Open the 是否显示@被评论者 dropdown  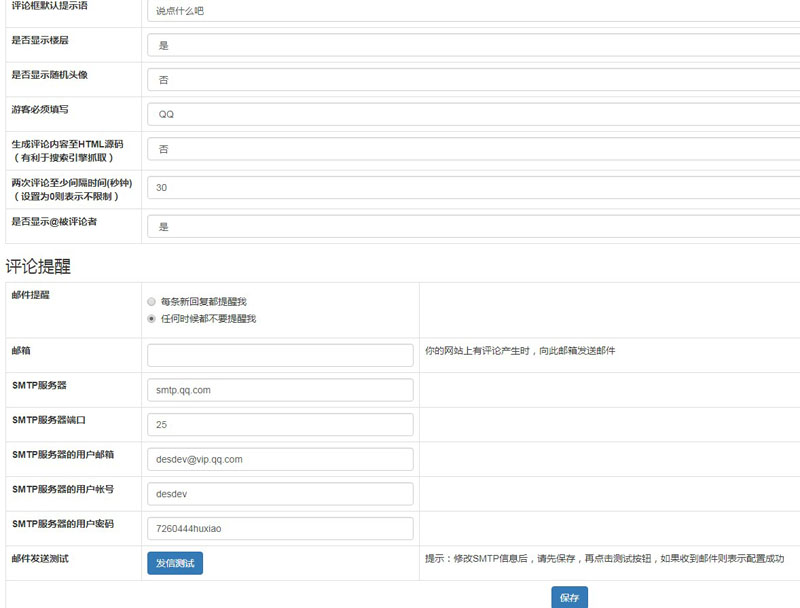pyautogui.click(x=473, y=226)
